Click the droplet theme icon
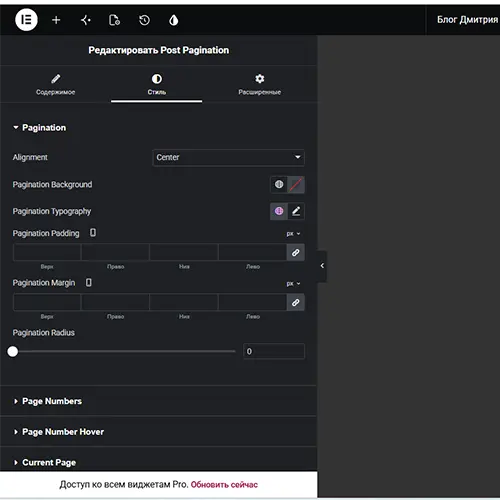The image size is (500, 500). click(174, 20)
